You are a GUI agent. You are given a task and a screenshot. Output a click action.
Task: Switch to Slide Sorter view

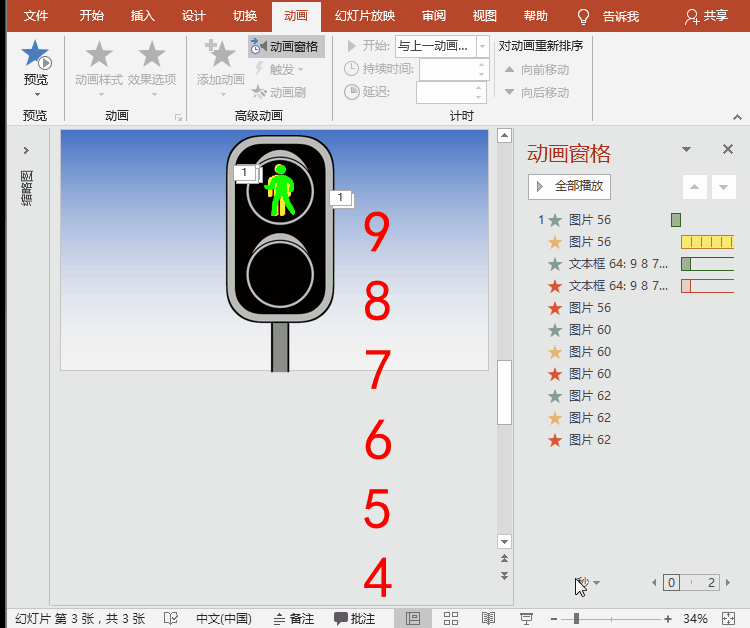pos(451,618)
